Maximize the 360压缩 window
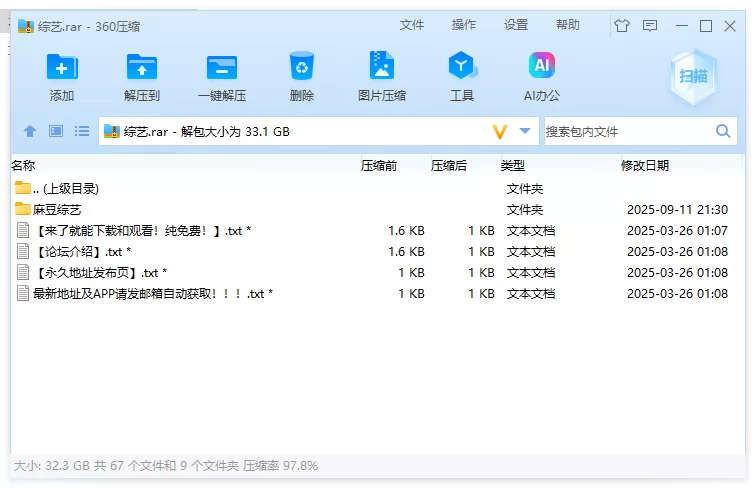The image size is (756, 488). [x=706, y=26]
